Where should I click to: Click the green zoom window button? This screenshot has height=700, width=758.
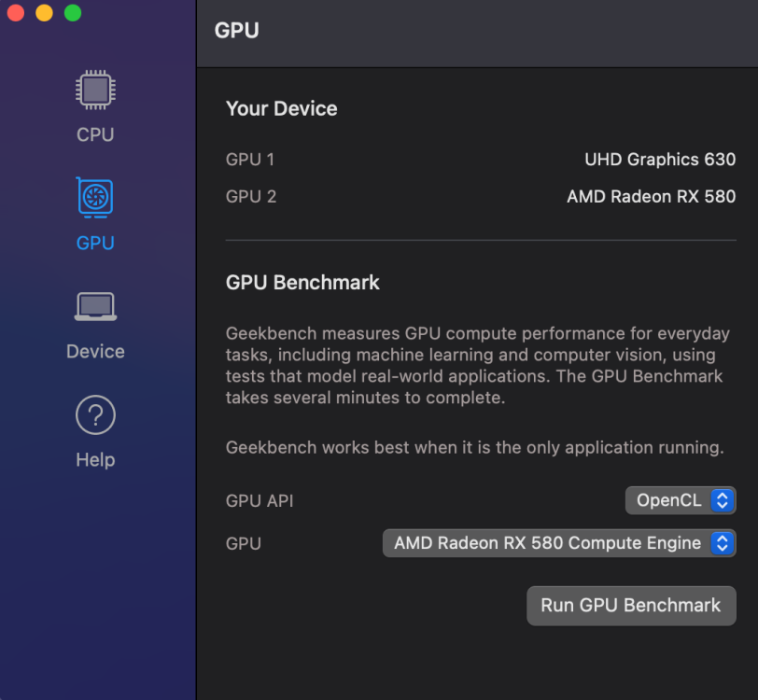coord(73,12)
